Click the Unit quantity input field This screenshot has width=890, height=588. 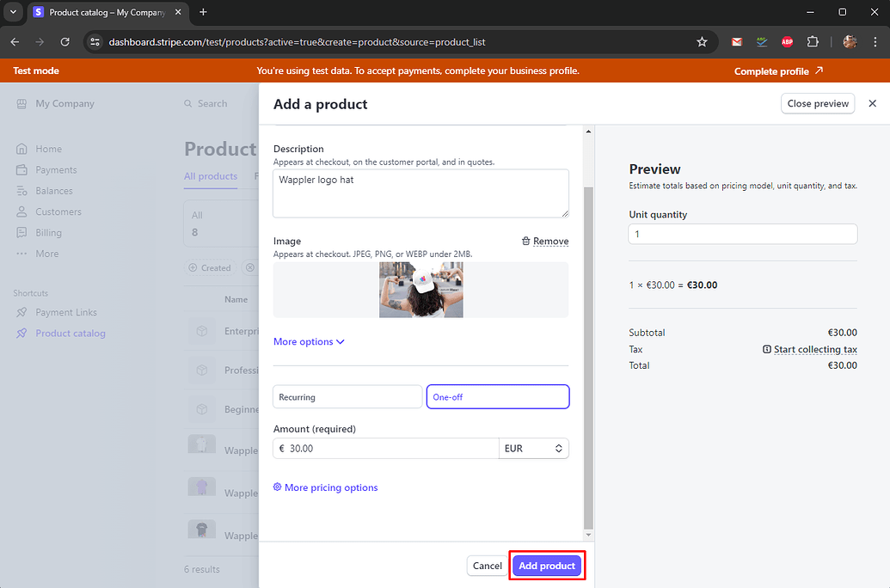coord(742,234)
